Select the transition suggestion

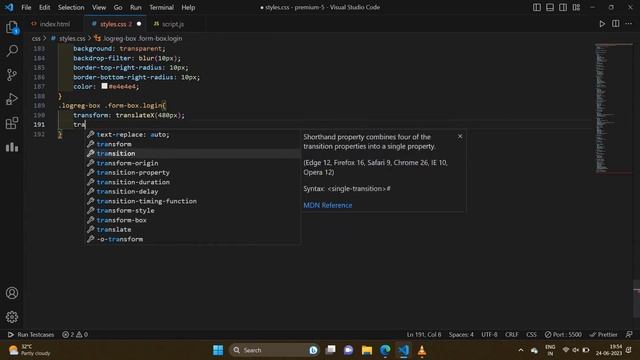coord(193,153)
